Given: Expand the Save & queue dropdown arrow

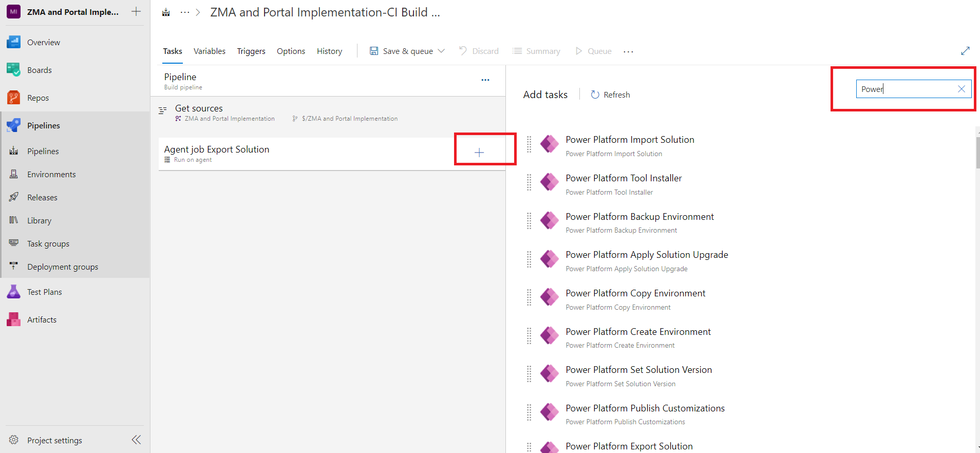Looking at the screenshot, I should point(441,51).
